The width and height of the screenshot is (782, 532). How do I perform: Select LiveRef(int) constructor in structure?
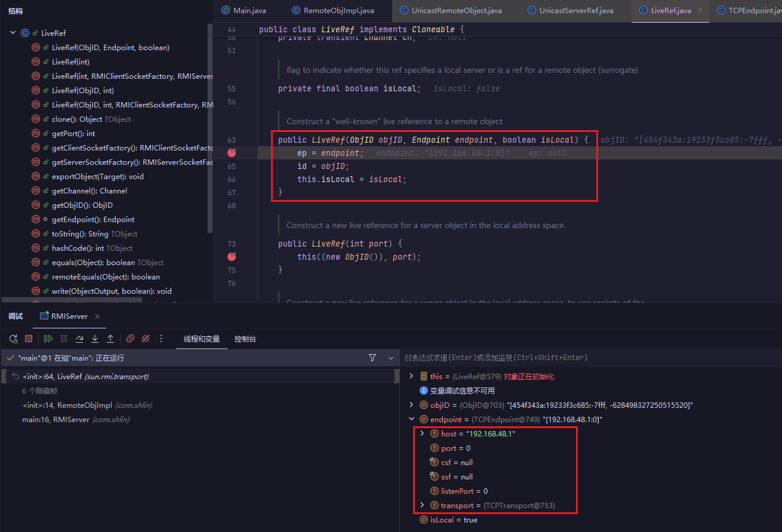[70, 61]
